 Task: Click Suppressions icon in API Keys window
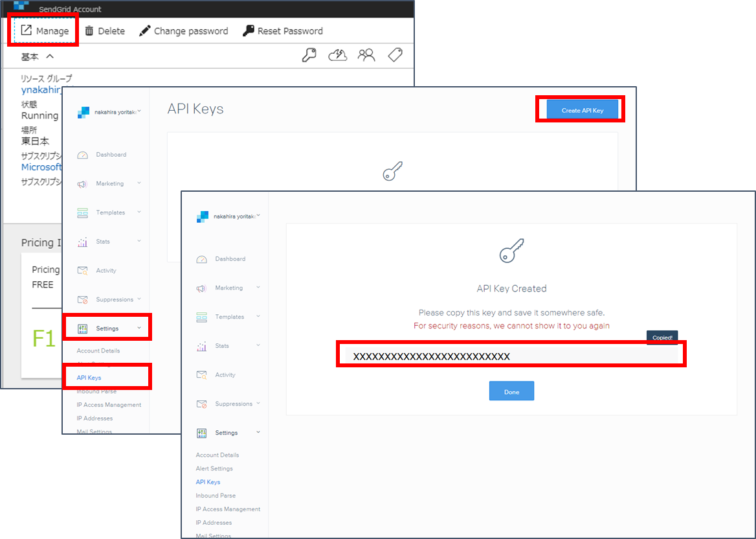[x=82, y=300]
